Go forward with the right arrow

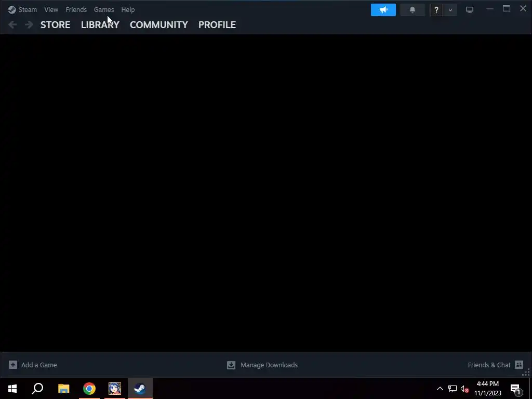pyautogui.click(x=29, y=24)
